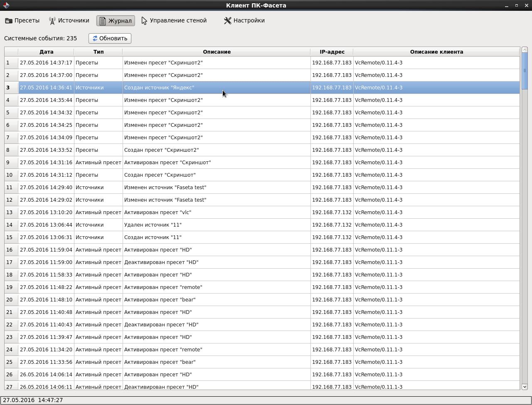Select the entry dated 27.05.2016 14:29:40
The width and height of the screenshot is (532, 405).
tap(46, 188)
